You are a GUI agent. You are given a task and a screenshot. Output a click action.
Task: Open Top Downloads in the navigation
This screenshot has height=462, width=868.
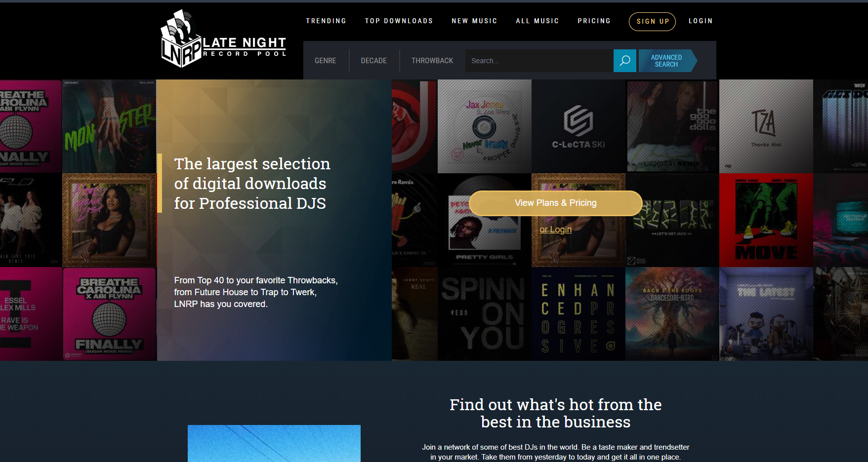399,21
